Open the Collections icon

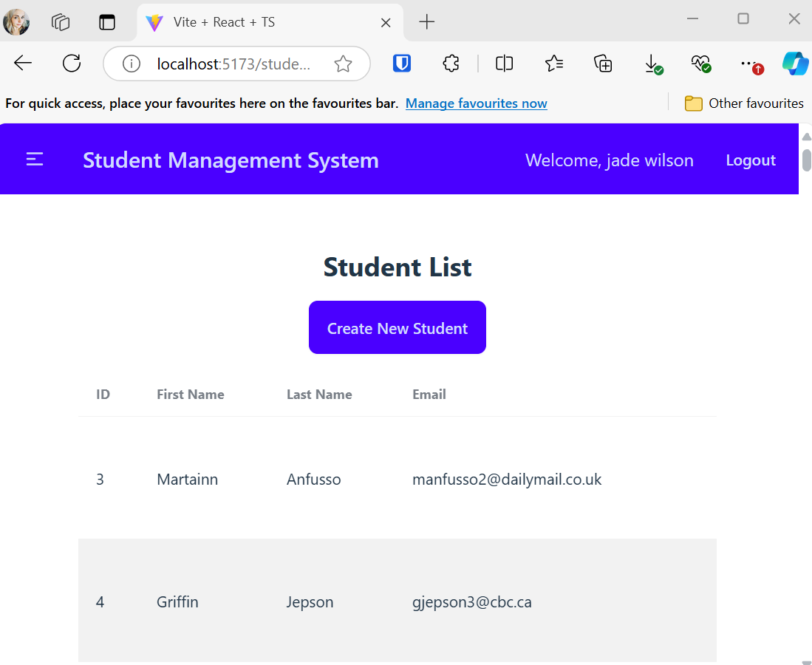[603, 64]
